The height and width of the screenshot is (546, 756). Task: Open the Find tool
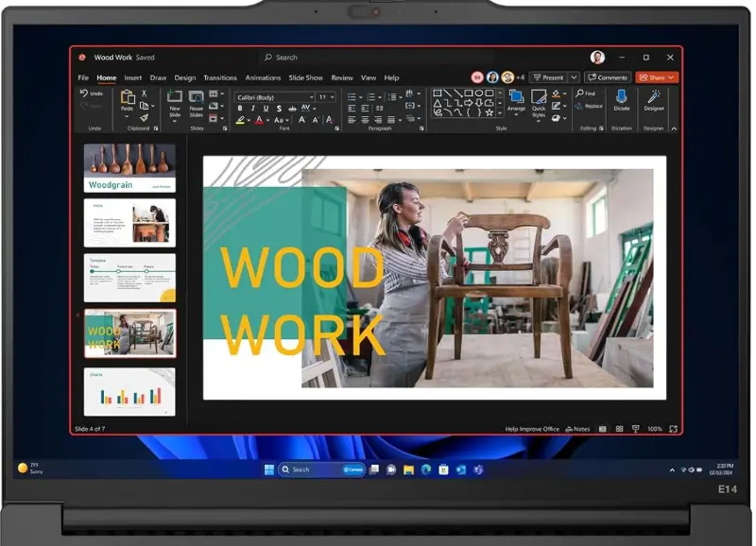[584, 94]
